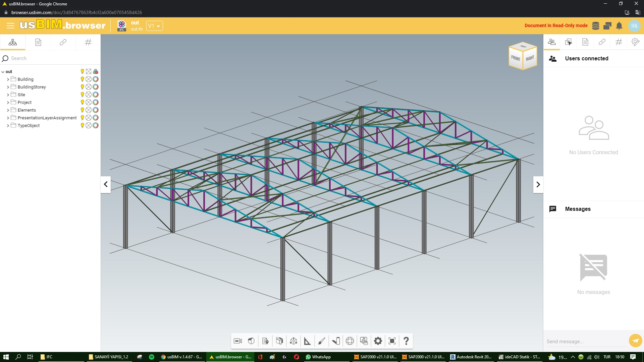Viewport: 644px width, 362px height.
Task: Open right panel document tab
Action: click(585, 42)
